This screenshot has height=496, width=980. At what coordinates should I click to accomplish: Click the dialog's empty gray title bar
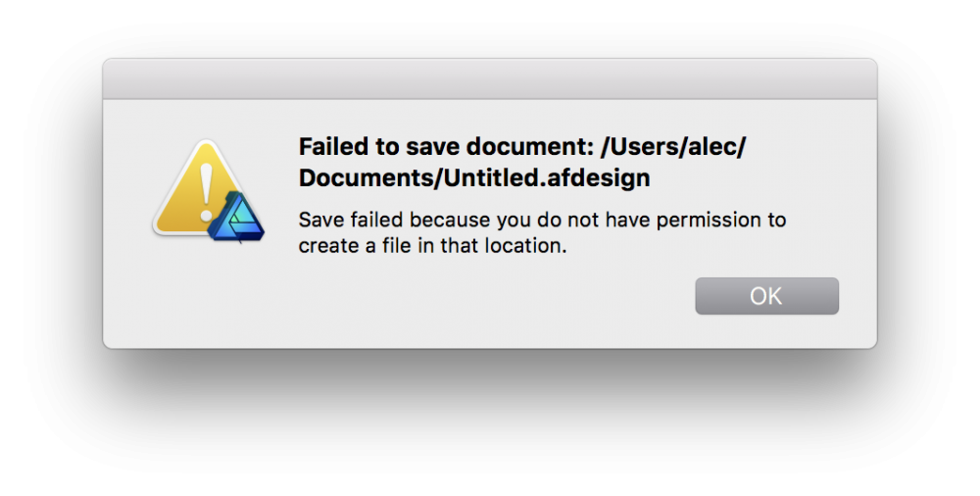coord(489,78)
